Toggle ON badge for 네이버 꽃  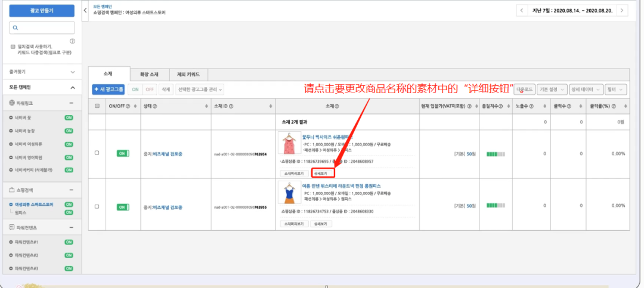(x=69, y=118)
